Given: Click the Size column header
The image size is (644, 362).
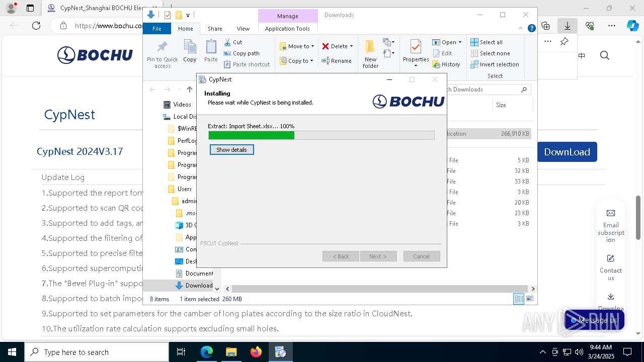Looking at the screenshot, I should [501, 105].
